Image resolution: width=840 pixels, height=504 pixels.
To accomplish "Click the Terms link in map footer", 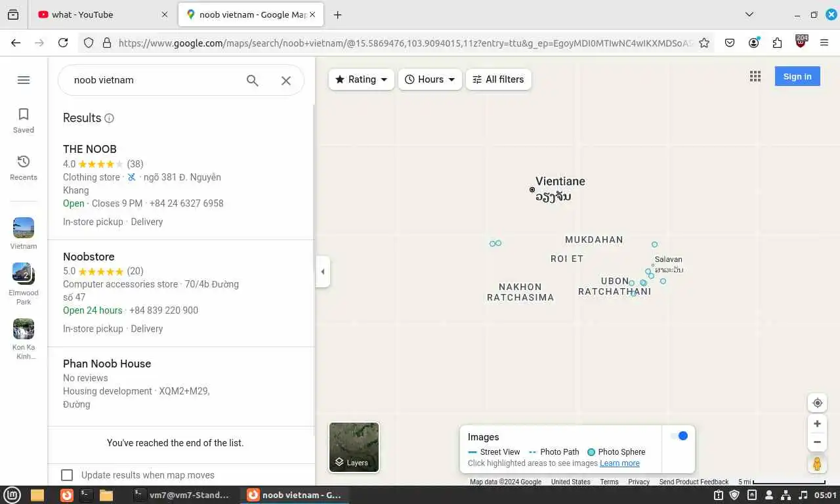I will (x=609, y=482).
